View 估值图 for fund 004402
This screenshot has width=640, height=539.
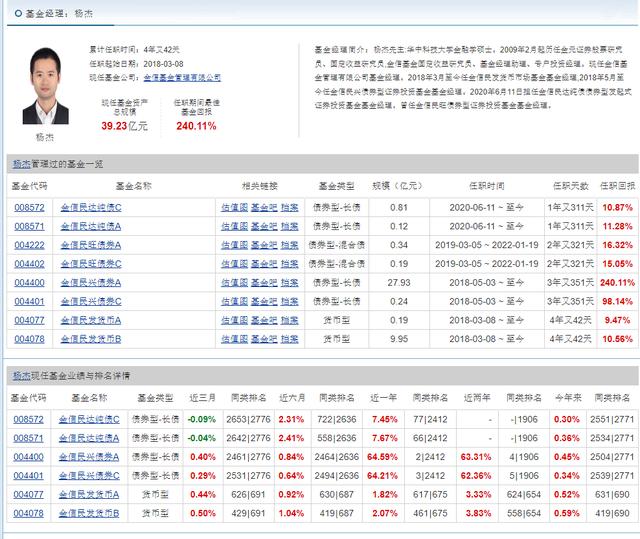pos(235,264)
